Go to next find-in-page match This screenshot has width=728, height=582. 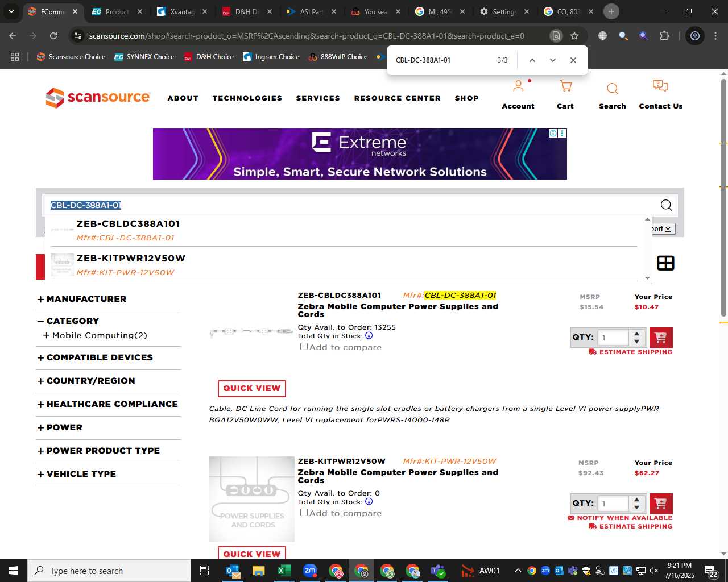point(552,60)
